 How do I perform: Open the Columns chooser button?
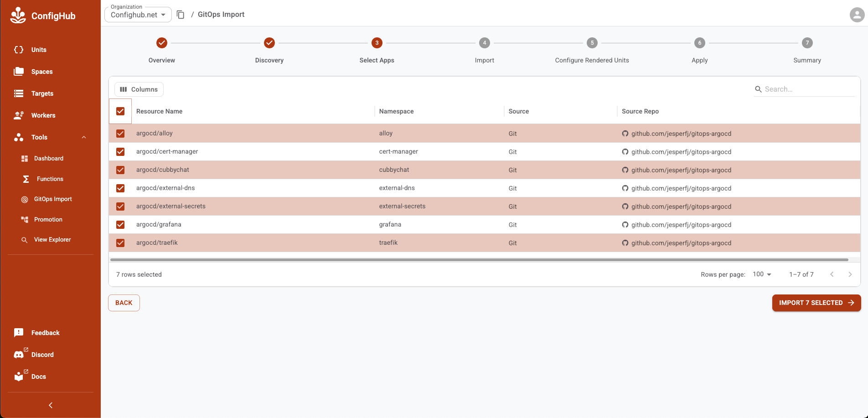point(139,89)
